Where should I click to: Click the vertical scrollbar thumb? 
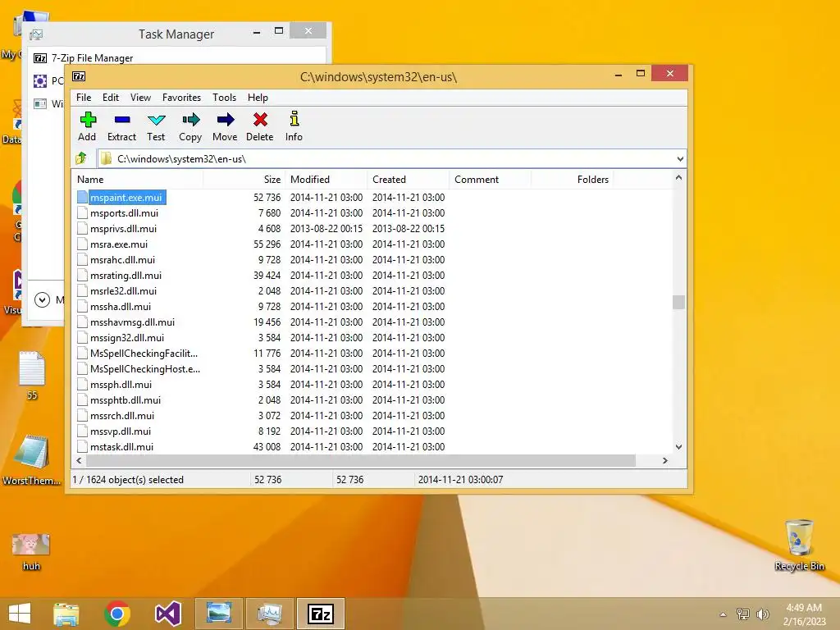pyautogui.click(x=678, y=302)
